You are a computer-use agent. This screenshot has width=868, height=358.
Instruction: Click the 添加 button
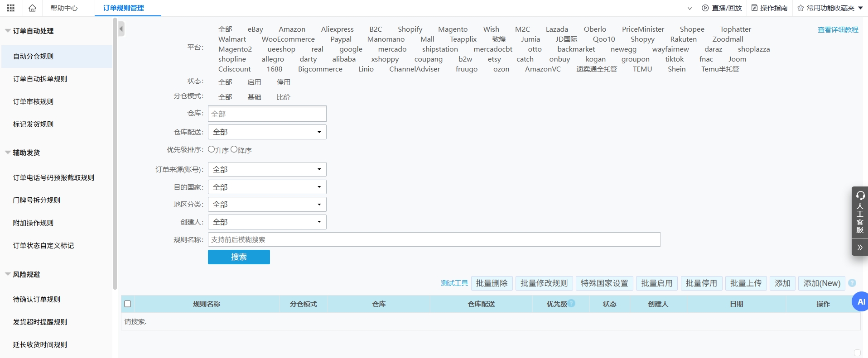click(783, 283)
